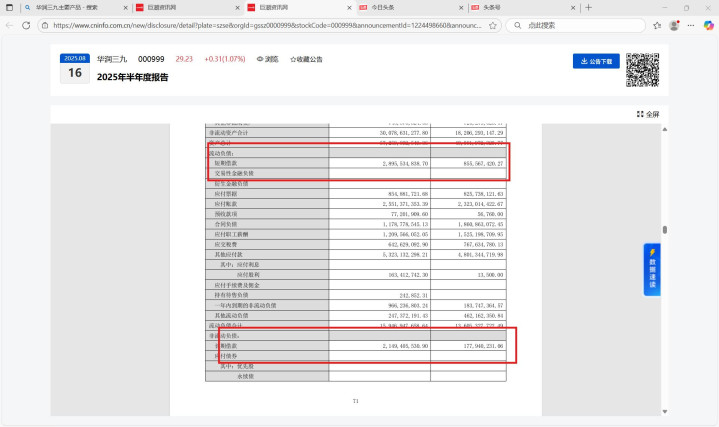Click the 公告下载 download button

tap(596, 61)
